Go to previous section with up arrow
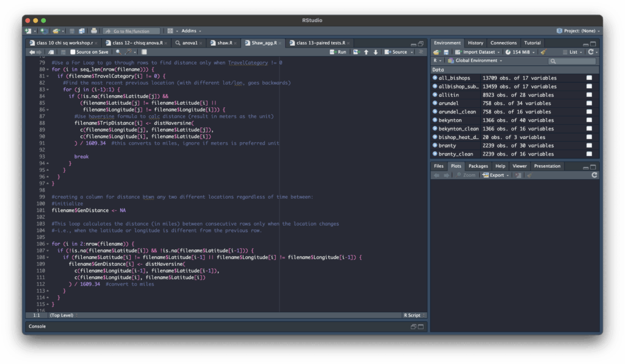Screen dimensions: 625x364 pos(366,52)
